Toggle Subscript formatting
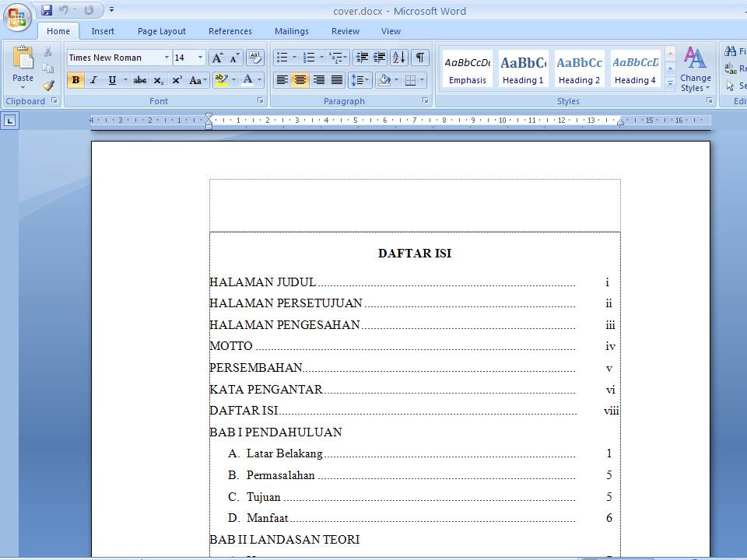The image size is (747, 560). point(159,80)
